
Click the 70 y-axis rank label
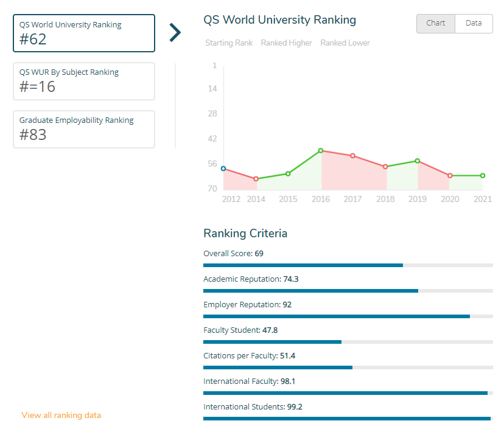[x=212, y=189]
